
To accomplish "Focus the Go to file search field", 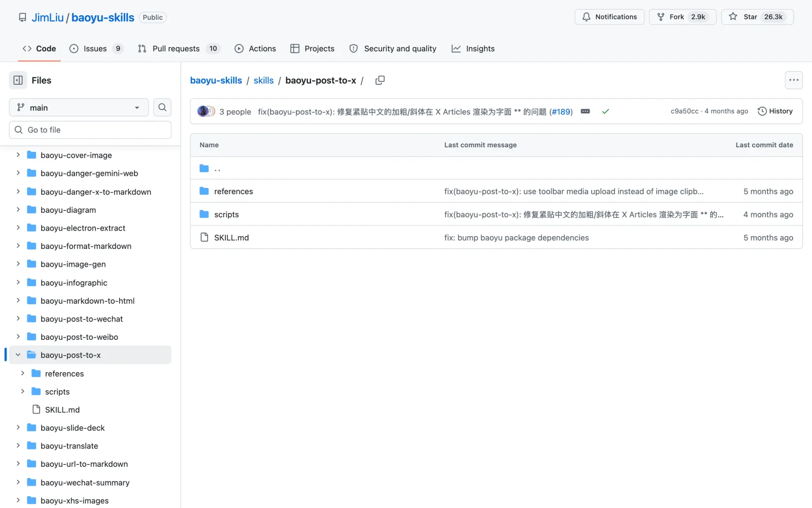I will pyautogui.click(x=90, y=130).
